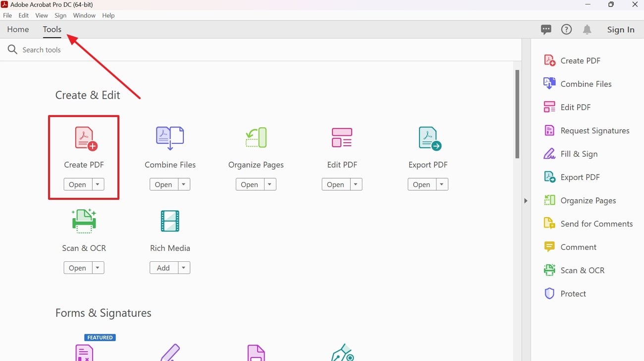Collapse the right tools pane arrow
This screenshot has height=361, width=644.
click(526, 200)
